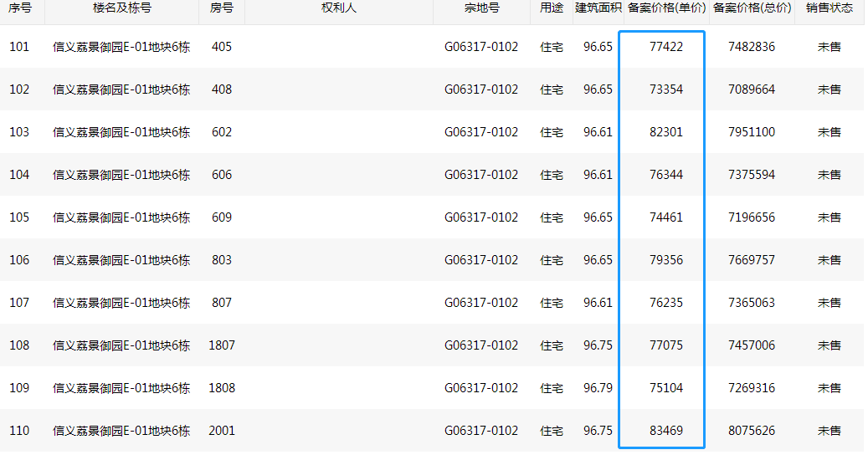868x460 pixels.
Task: Select building area 96.79 cell
Action: click(598, 388)
